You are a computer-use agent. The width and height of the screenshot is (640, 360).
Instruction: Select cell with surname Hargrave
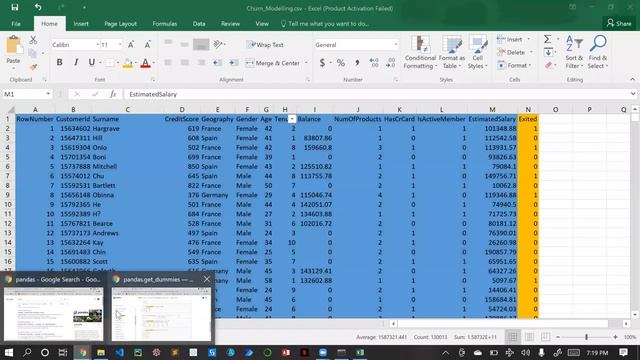click(128, 129)
